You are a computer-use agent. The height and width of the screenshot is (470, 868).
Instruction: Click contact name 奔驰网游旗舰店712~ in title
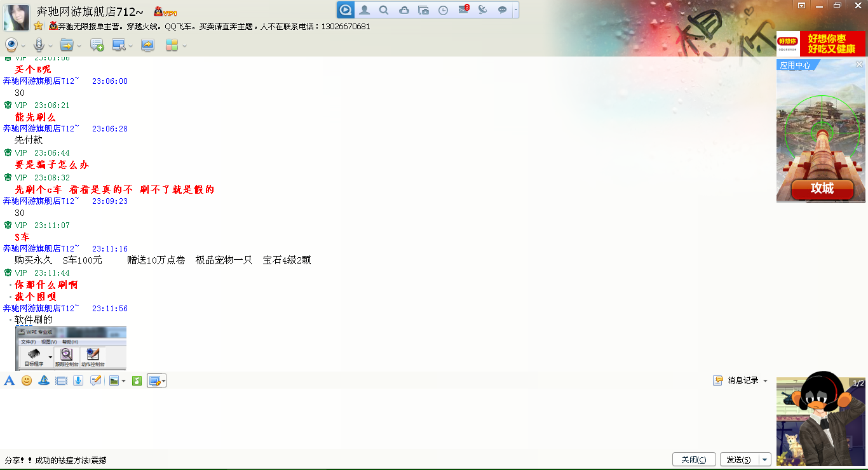coord(90,11)
